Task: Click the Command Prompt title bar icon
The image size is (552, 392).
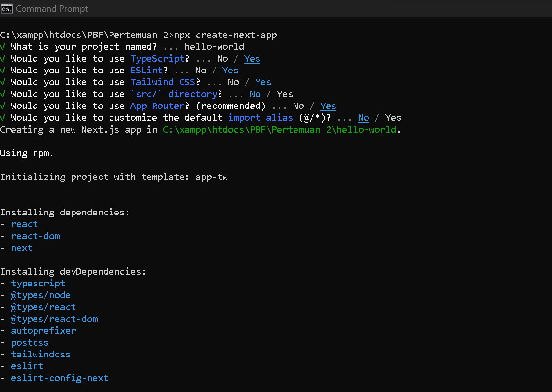Action: click(7, 8)
